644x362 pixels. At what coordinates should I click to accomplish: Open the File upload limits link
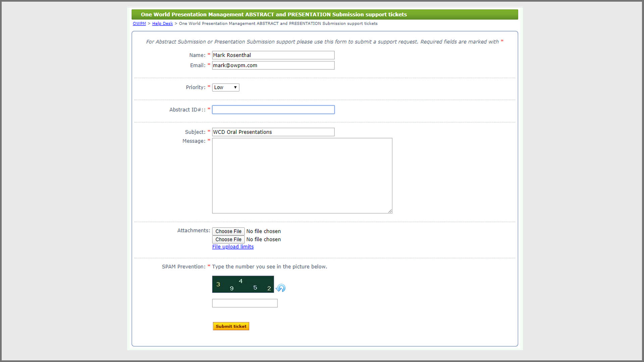[233, 247]
